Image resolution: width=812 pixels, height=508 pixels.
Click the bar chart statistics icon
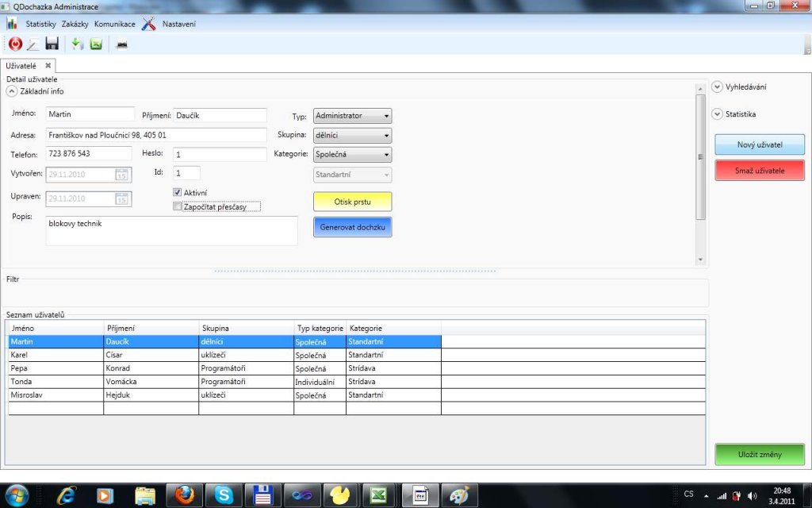click(12, 23)
